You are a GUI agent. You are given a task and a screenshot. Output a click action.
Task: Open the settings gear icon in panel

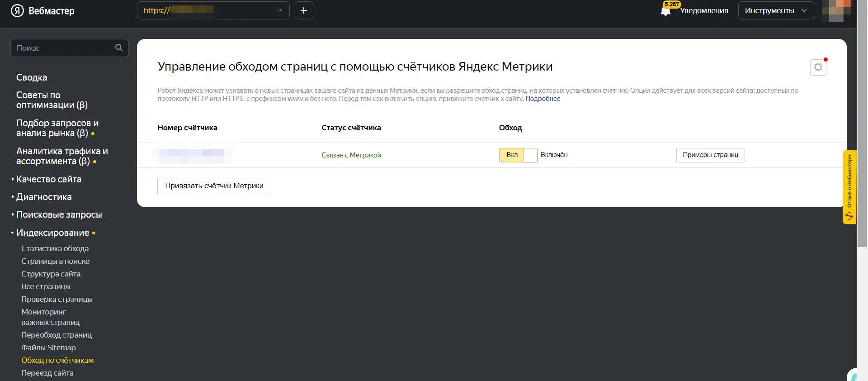818,67
